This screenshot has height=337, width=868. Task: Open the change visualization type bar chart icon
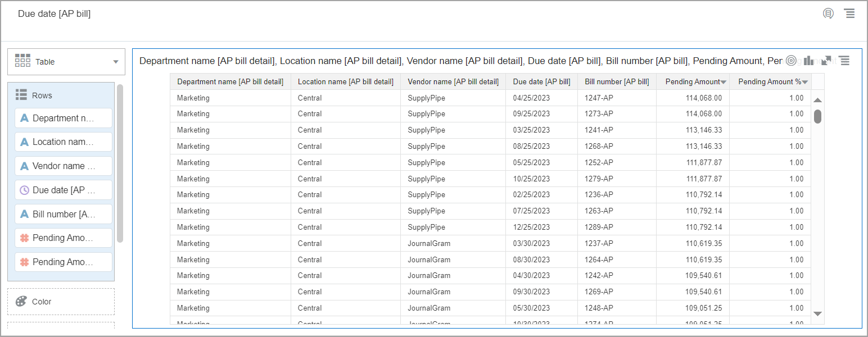pyautogui.click(x=808, y=60)
